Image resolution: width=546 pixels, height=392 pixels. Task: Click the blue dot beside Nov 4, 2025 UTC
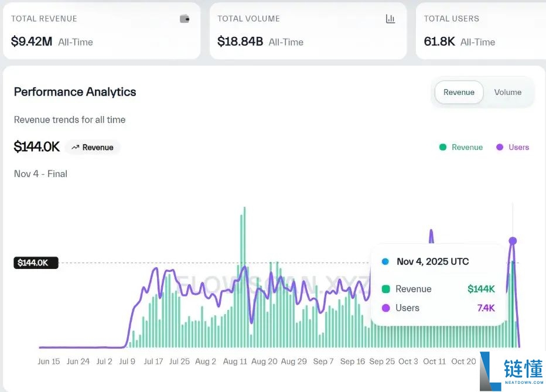[x=385, y=262]
